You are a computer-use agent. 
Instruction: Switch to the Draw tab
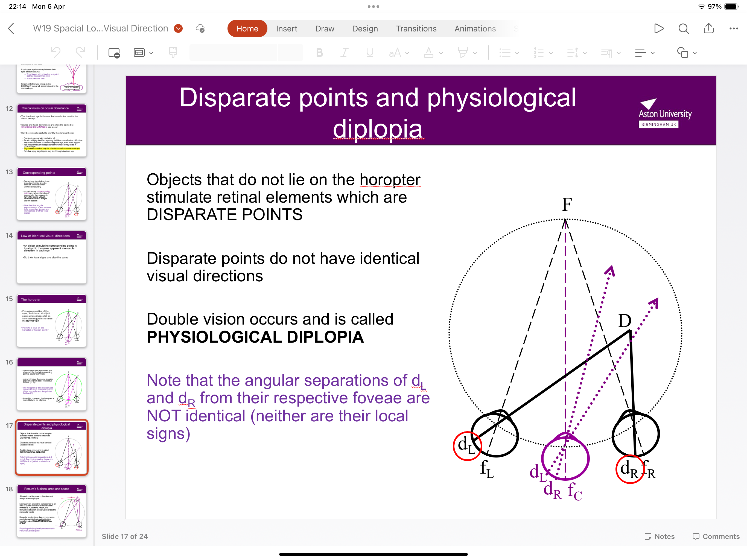click(x=325, y=28)
